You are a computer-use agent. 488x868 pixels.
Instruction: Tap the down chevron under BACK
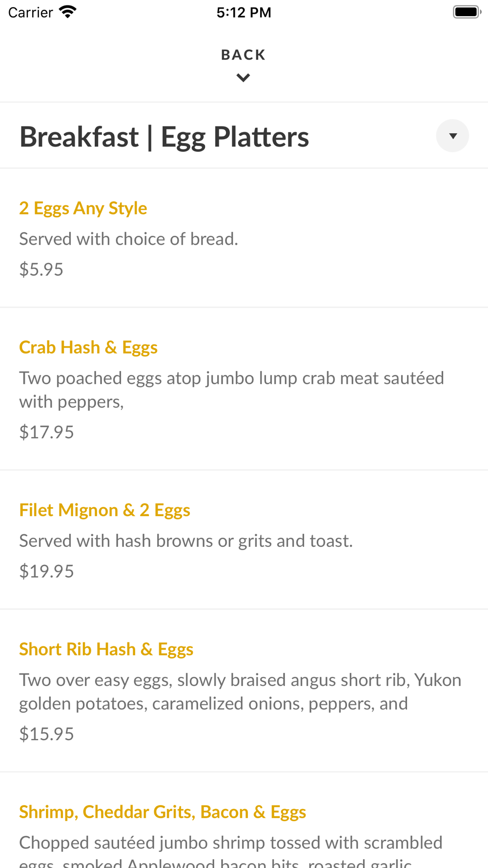pos(243,78)
